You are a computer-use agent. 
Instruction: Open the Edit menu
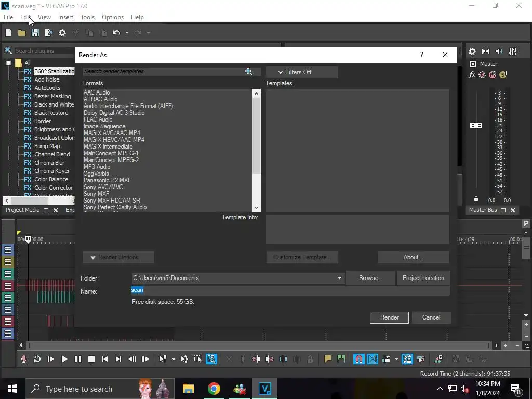coord(25,17)
